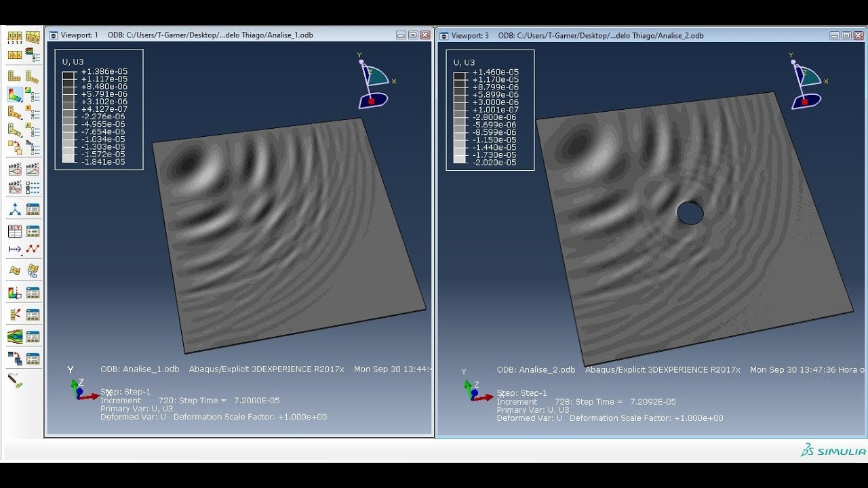868x488 pixels.
Task: Close Viewport 3 window
Action: tap(859, 35)
